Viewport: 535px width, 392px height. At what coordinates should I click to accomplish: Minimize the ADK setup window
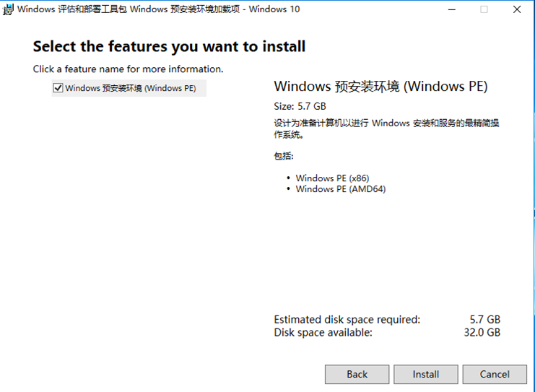pyautogui.click(x=451, y=9)
